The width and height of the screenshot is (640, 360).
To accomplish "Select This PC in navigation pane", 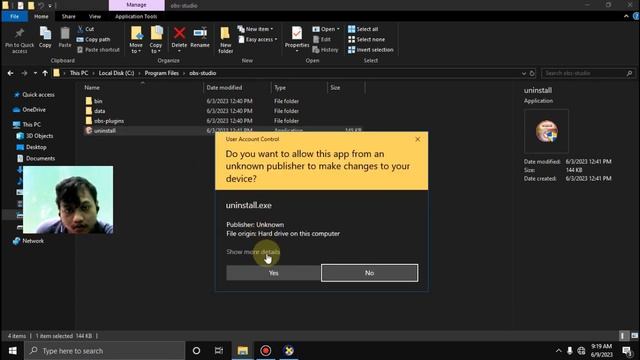I will click(31, 124).
